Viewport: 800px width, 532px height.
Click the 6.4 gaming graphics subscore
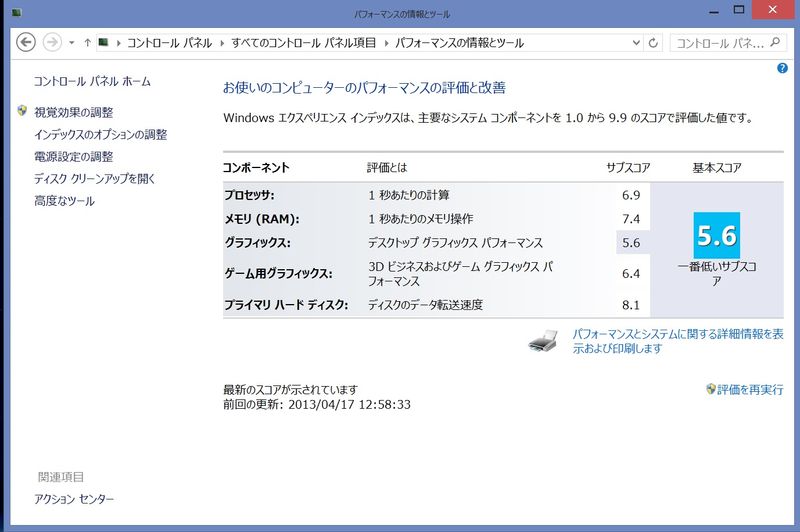(x=631, y=273)
